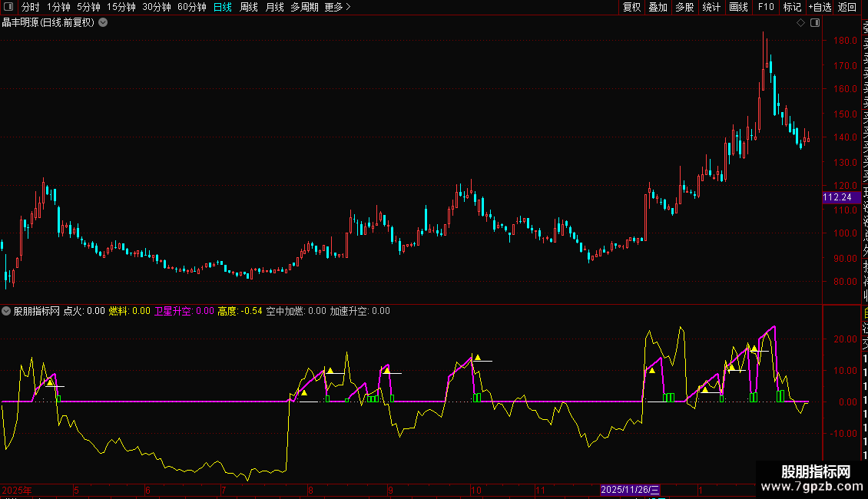This screenshot has height=499, width=868.
Task: Click the 返回 back button
Action: (x=847, y=7)
